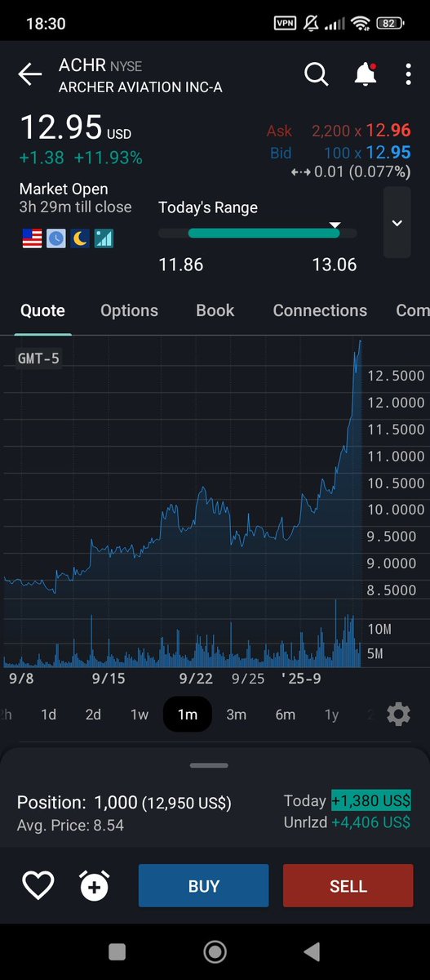Expand quote details with the chevron
The height and width of the screenshot is (980, 430).
[x=397, y=223]
